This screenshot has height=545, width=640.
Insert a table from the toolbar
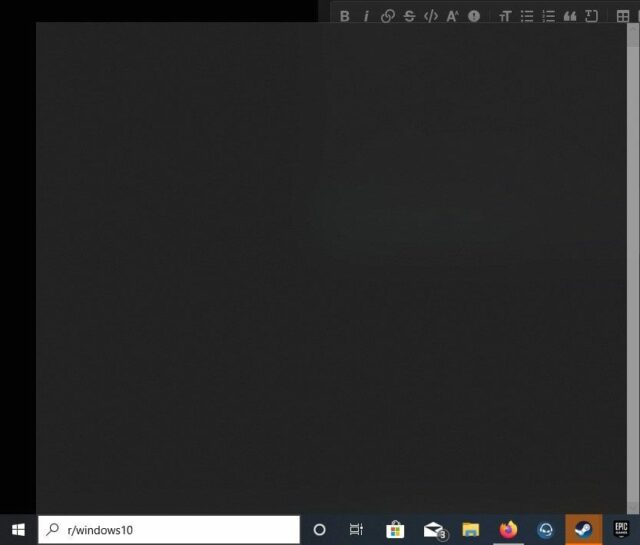623,16
